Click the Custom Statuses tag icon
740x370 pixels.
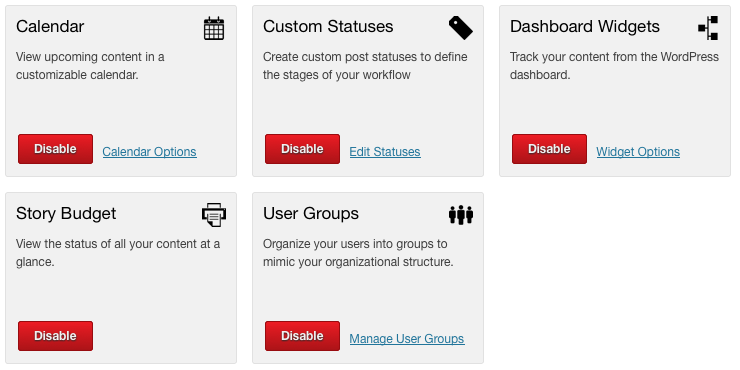461,27
